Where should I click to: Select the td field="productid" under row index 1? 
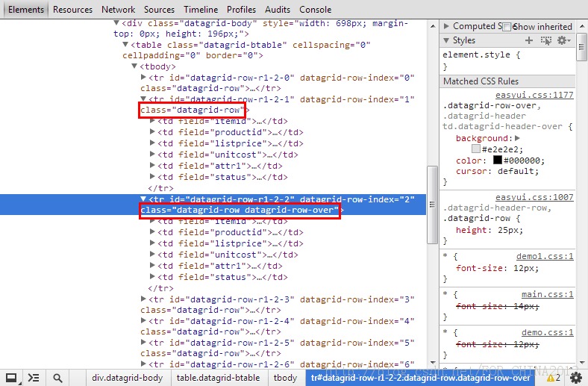tap(231, 132)
